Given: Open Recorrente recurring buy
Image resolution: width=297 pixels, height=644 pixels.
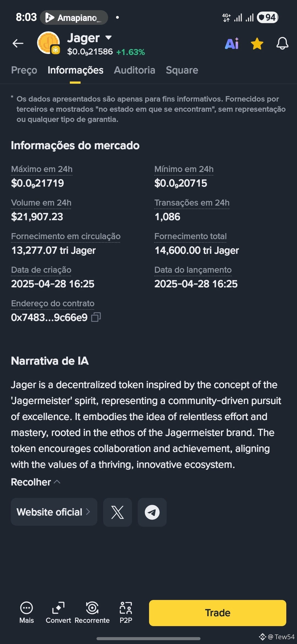Looking at the screenshot, I should click(92, 613).
